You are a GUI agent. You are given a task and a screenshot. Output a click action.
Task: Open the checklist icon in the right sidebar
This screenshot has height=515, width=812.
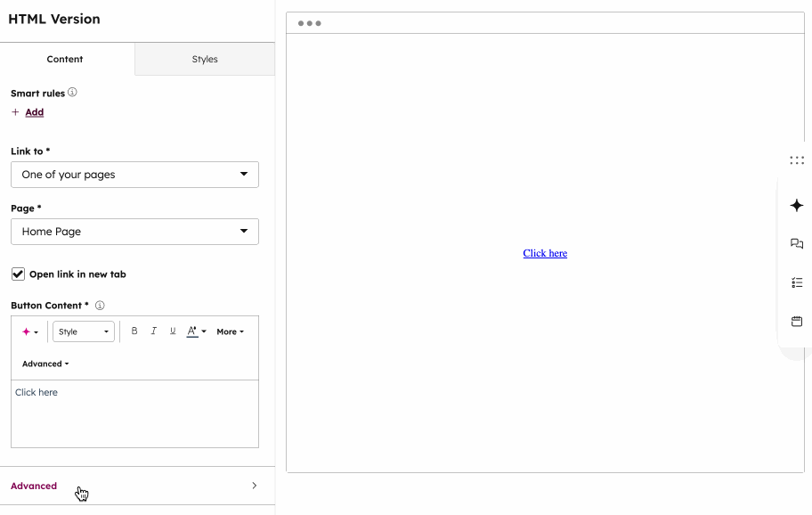click(796, 282)
